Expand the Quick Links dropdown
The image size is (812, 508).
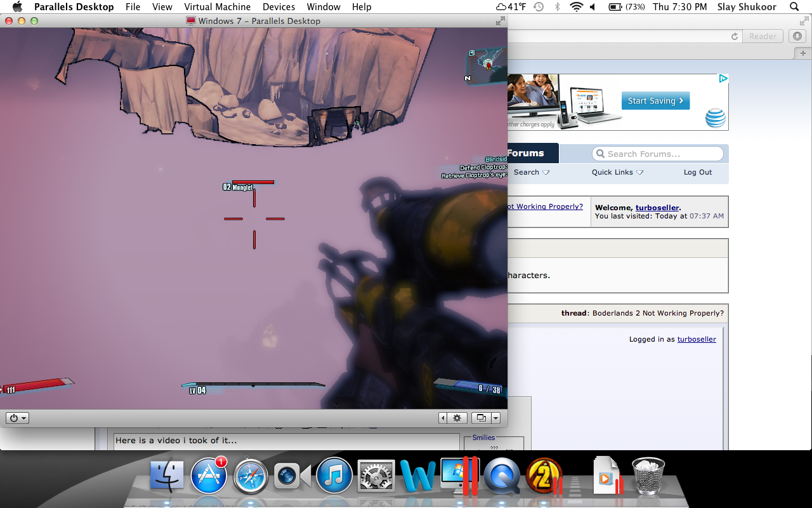[617, 172]
